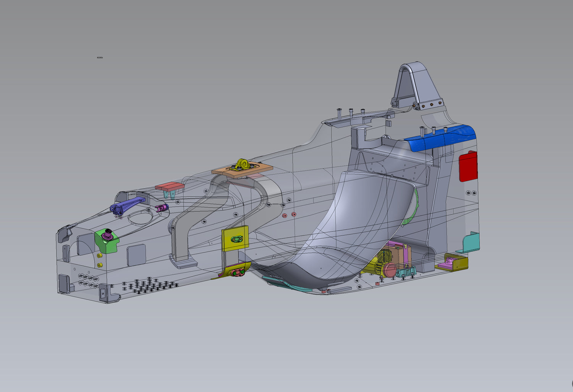
Task: Click the yellow square plate on chassis side
Action: tap(235, 239)
